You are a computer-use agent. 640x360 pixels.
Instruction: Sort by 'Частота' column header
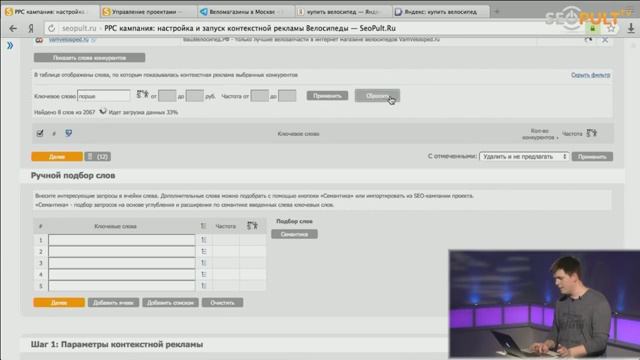pos(572,133)
